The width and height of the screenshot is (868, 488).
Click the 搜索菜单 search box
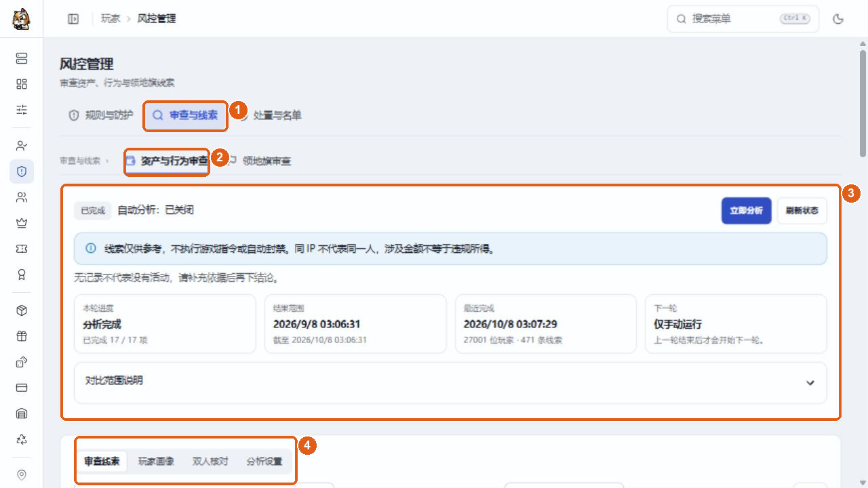743,19
